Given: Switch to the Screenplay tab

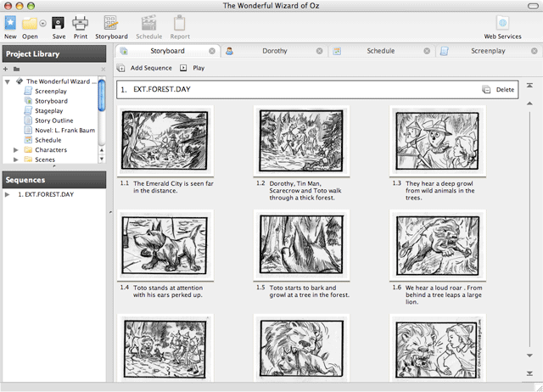Looking at the screenshot, I should 488,51.
